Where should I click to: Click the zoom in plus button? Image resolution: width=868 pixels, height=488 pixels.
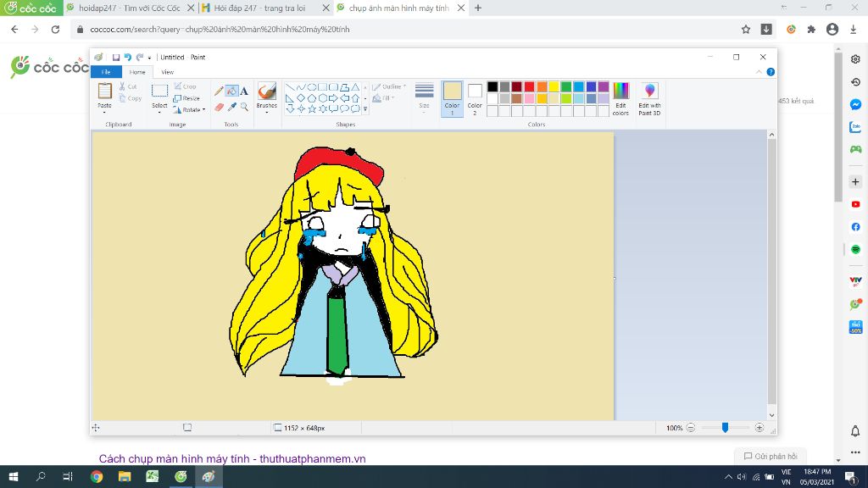(759, 428)
